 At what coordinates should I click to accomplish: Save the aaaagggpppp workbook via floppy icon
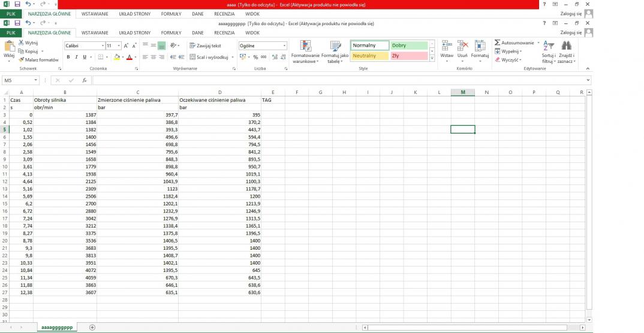[17, 23]
